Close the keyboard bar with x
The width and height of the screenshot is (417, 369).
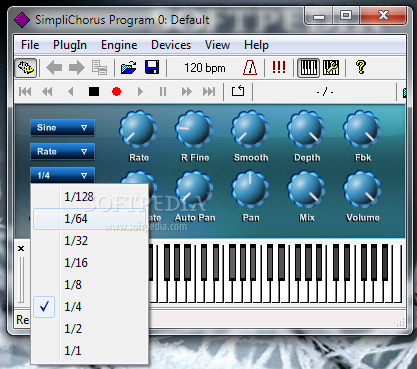(x=21, y=248)
